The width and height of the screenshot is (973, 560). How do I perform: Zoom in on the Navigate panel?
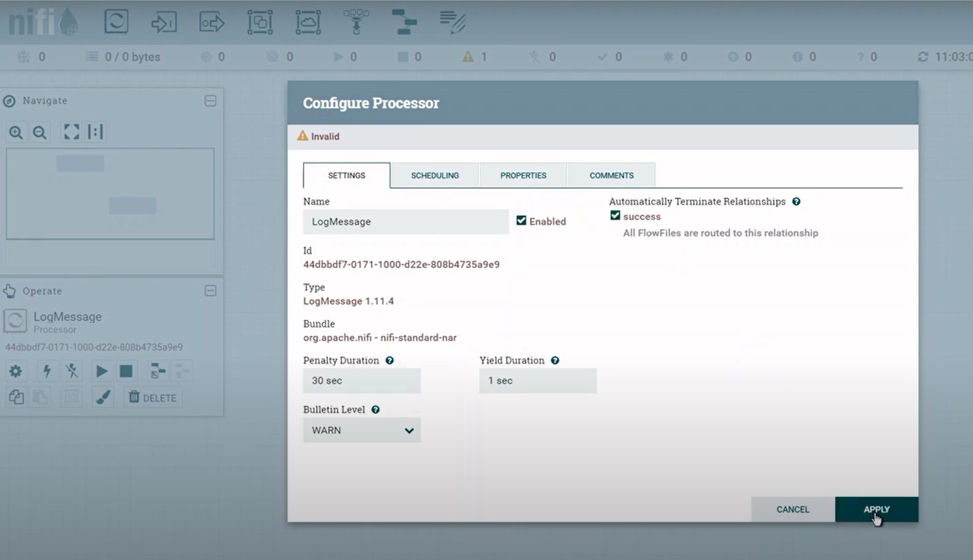click(16, 132)
